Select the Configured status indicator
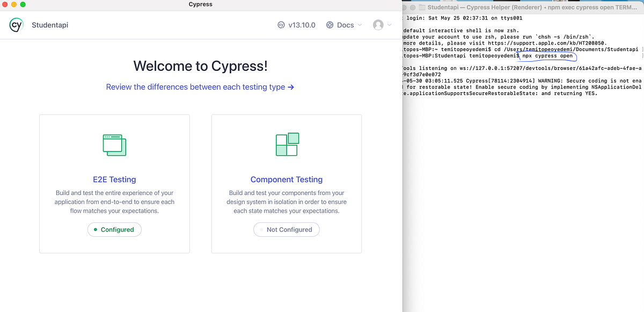 tap(114, 229)
